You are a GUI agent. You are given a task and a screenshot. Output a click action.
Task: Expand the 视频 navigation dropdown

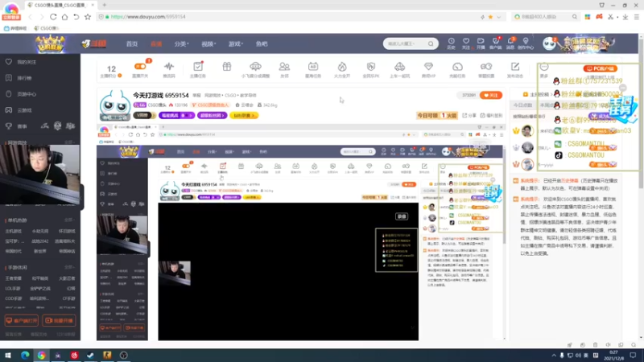(x=208, y=44)
